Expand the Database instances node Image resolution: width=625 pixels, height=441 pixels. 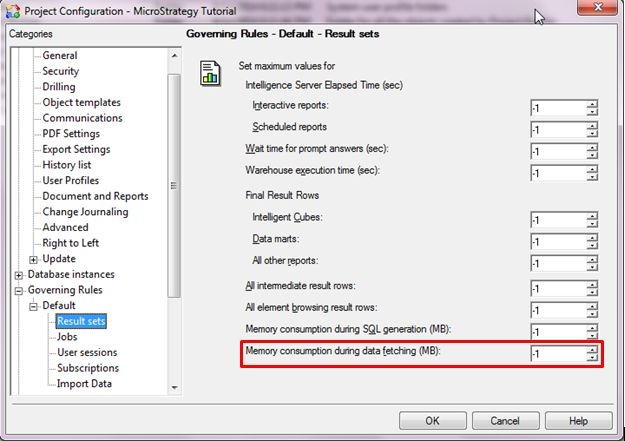[x=19, y=275]
